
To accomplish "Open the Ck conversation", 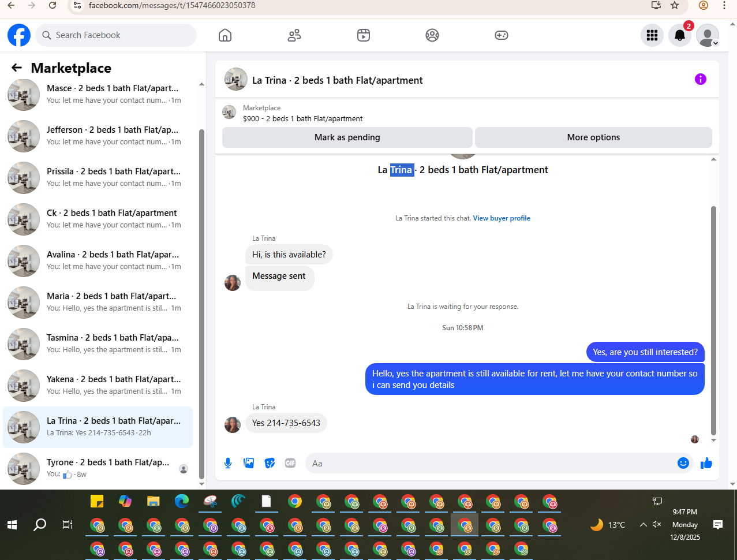I will tap(98, 219).
